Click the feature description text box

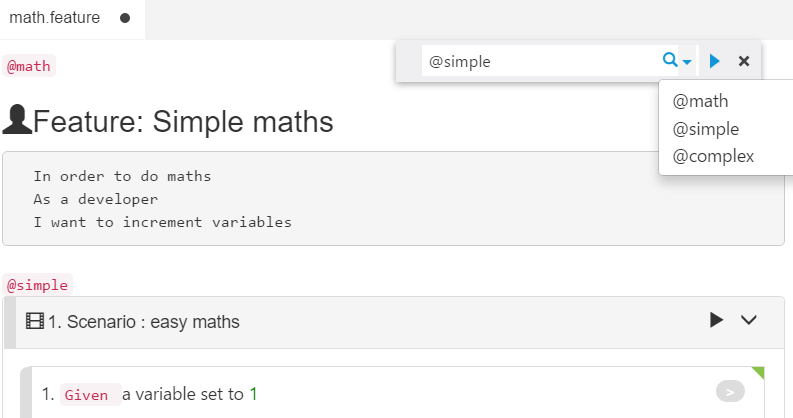pyautogui.click(x=393, y=199)
